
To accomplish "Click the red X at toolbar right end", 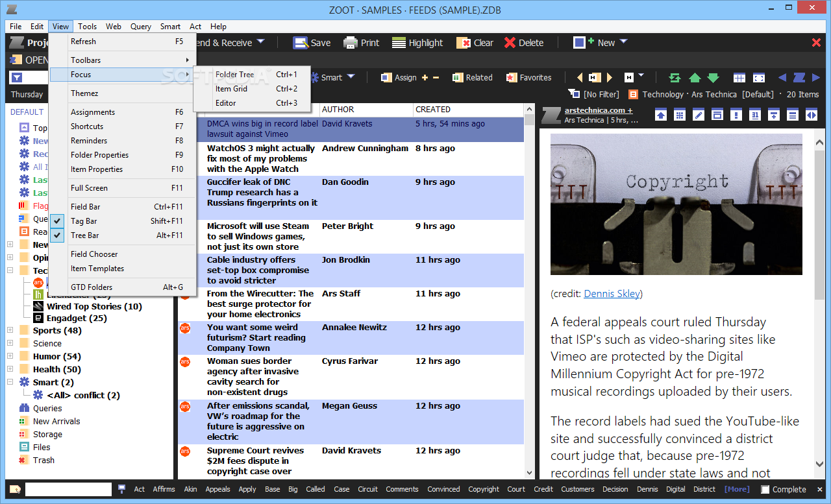I will (x=816, y=43).
